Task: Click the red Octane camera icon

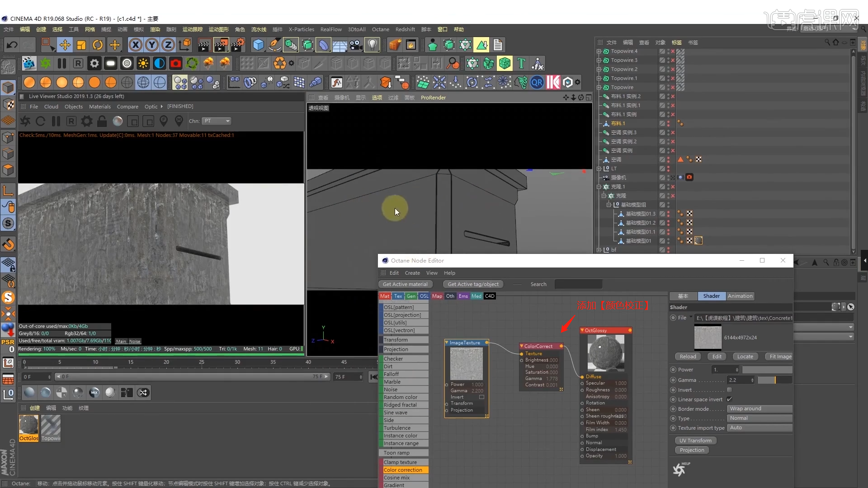Action: pos(176,63)
